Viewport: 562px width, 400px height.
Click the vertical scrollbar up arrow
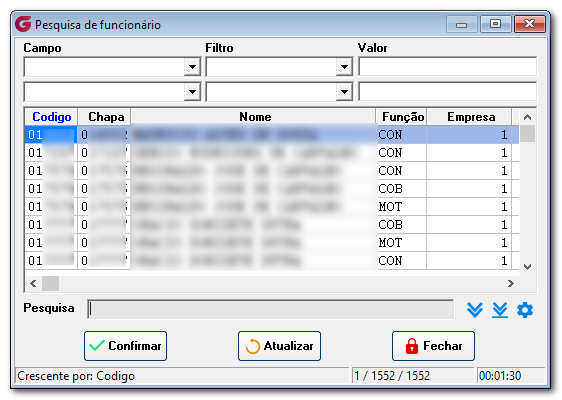click(x=527, y=117)
